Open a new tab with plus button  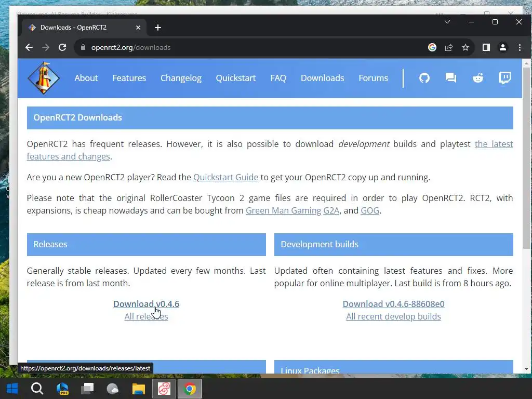pyautogui.click(x=158, y=28)
